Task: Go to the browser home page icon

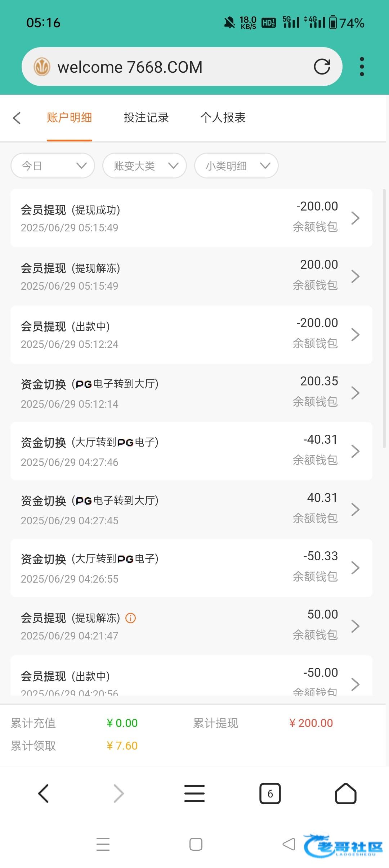Action: click(x=345, y=794)
